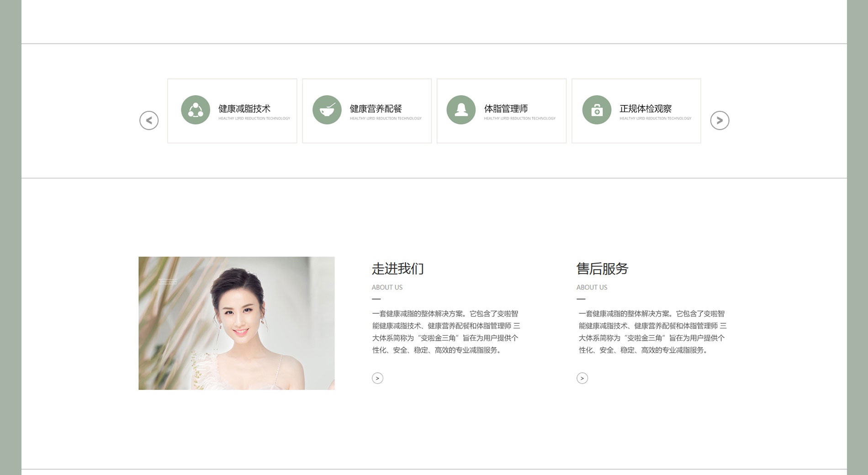Open the 正规体检观察 card title
868x475 pixels.
(646, 109)
